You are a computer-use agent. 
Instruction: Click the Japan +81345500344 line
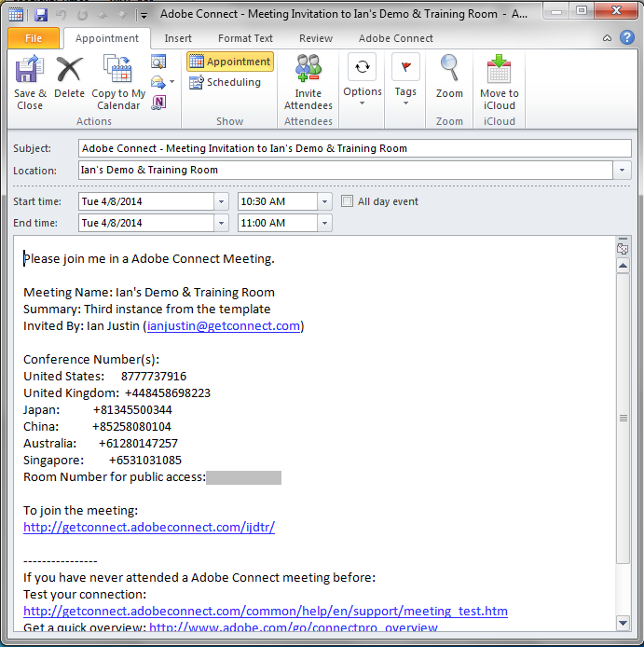tap(98, 410)
